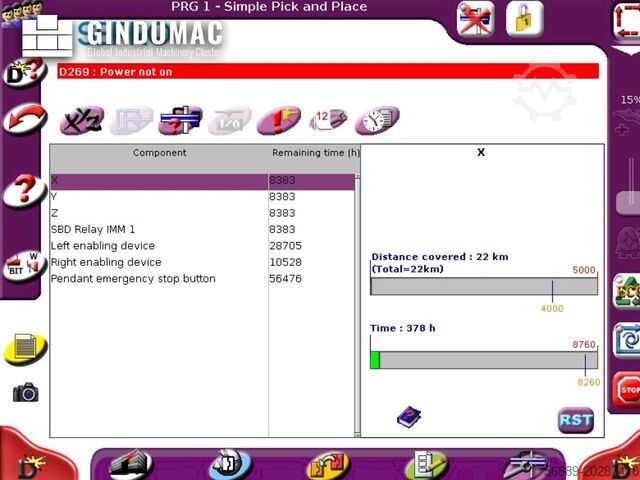Open the calendar counter toolbar icon
The width and height of the screenshot is (640, 480).
click(x=328, y=120)
